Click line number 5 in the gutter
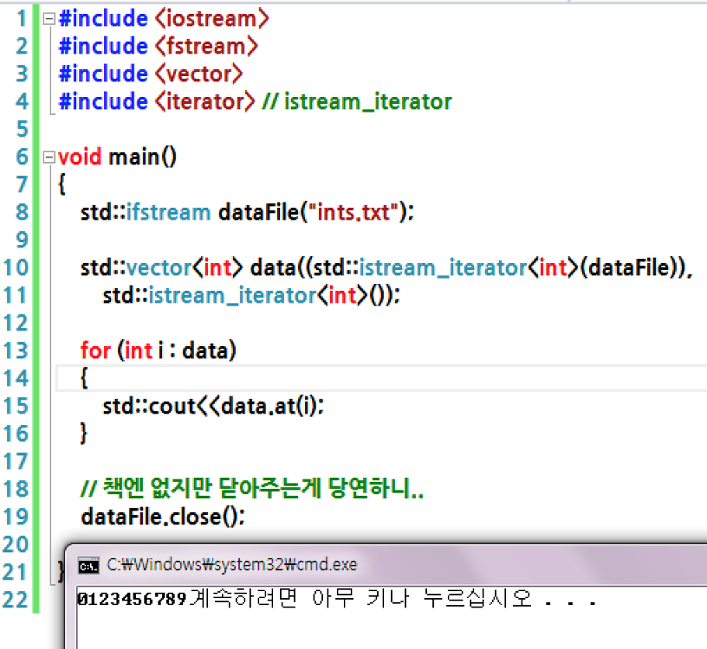707x649 pixels. click(22, 129)
